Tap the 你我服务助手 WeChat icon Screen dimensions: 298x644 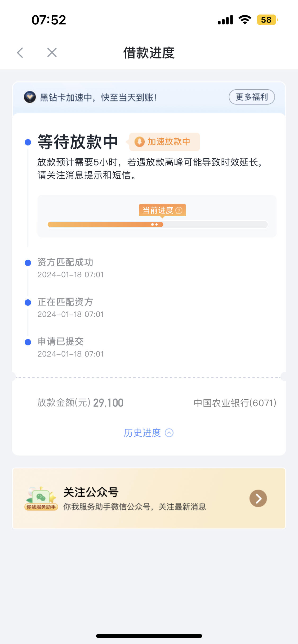[x=41, y=498]
